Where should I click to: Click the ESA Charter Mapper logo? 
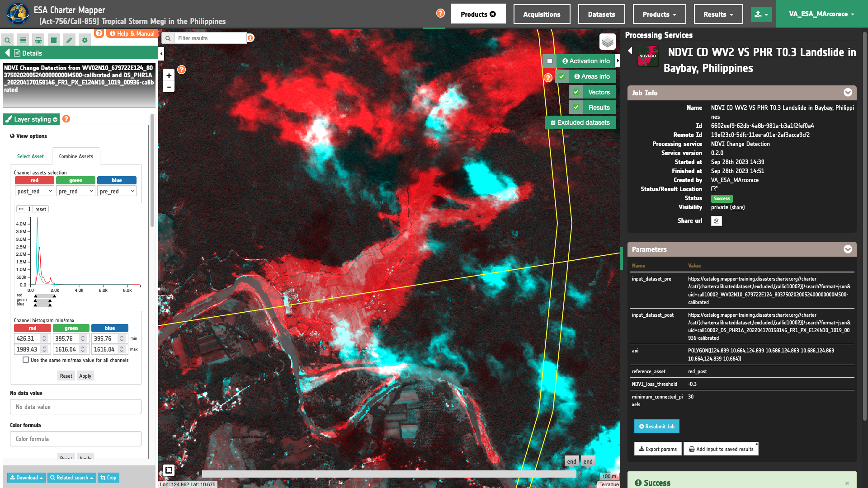pyautogui.click(x=18, y=14)
